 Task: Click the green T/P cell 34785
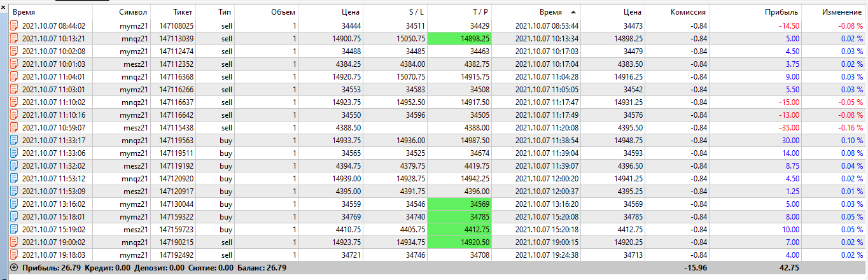460,217
